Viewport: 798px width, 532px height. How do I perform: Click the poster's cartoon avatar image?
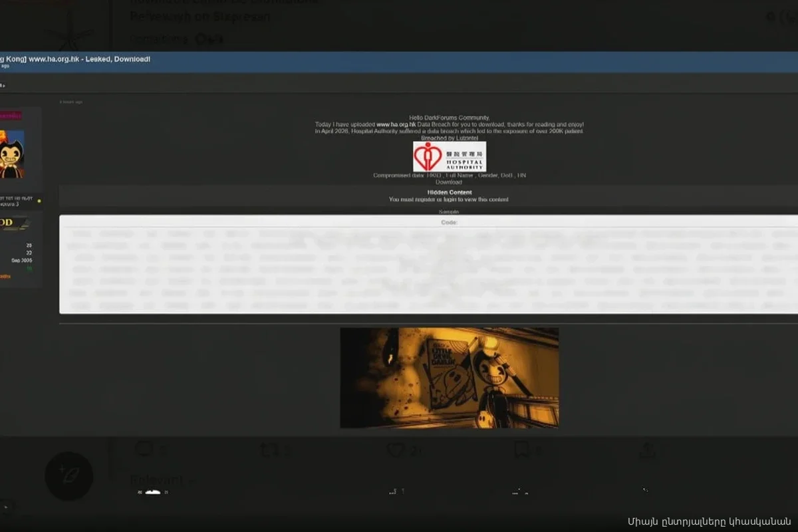[11, 154]
